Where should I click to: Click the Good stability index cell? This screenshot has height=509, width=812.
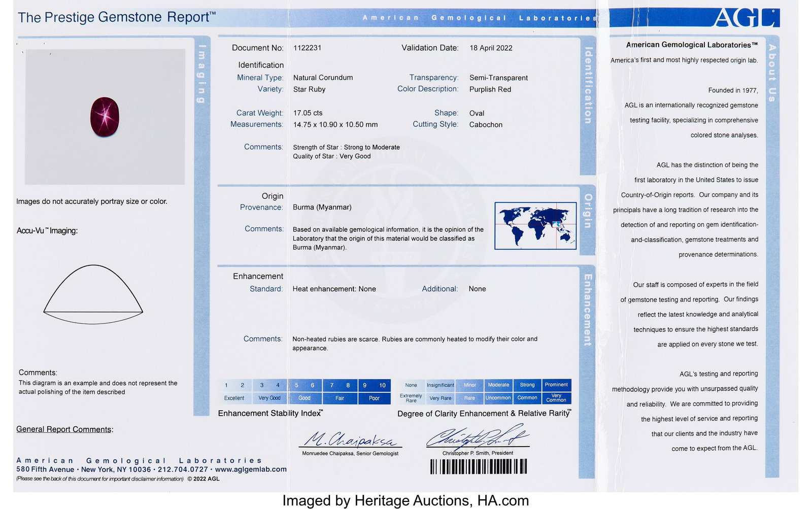[x=304, y=398]
